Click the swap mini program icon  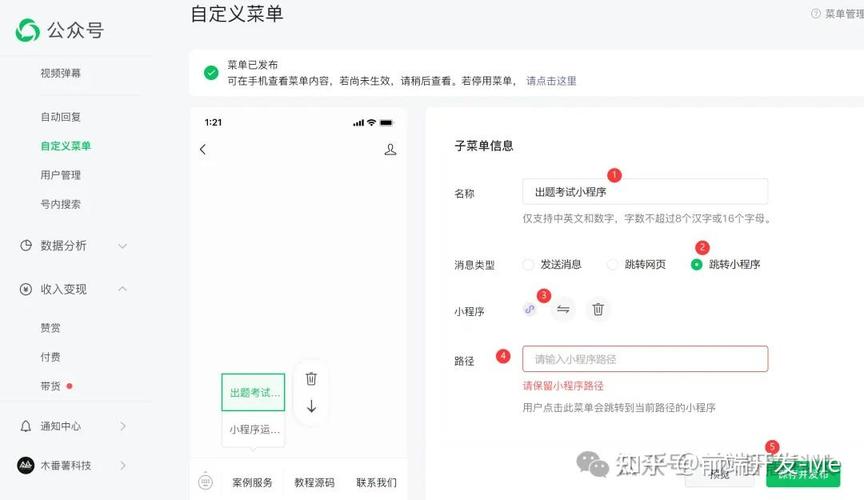563,309
